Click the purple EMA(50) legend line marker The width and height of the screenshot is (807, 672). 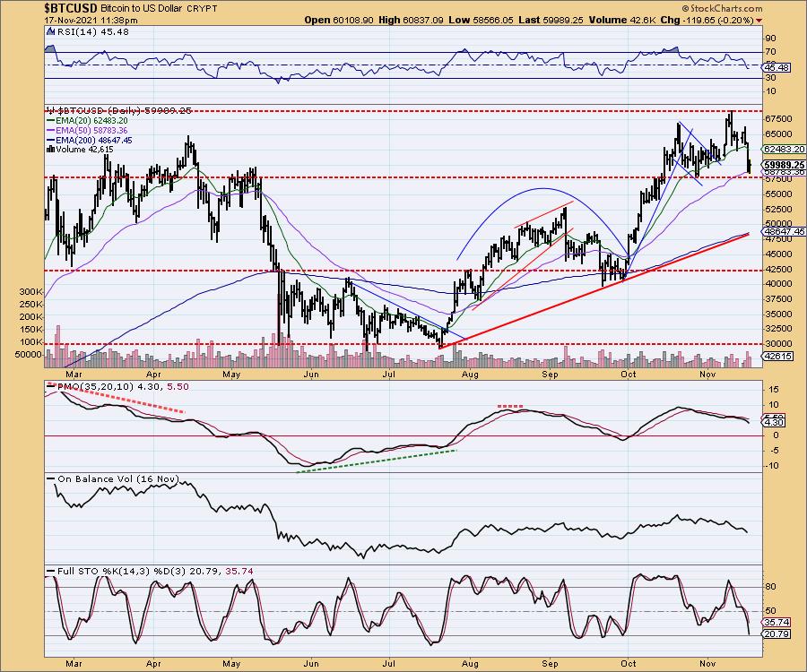[x=50, y=130]
